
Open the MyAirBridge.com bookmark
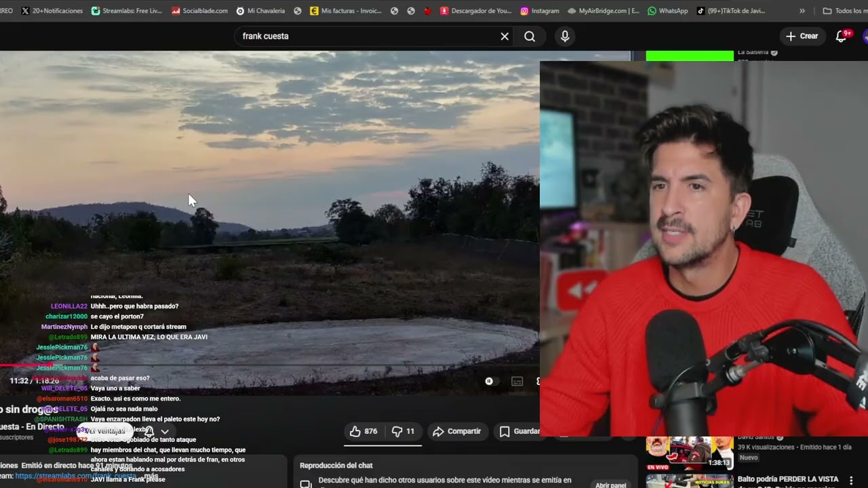(604, 11)
